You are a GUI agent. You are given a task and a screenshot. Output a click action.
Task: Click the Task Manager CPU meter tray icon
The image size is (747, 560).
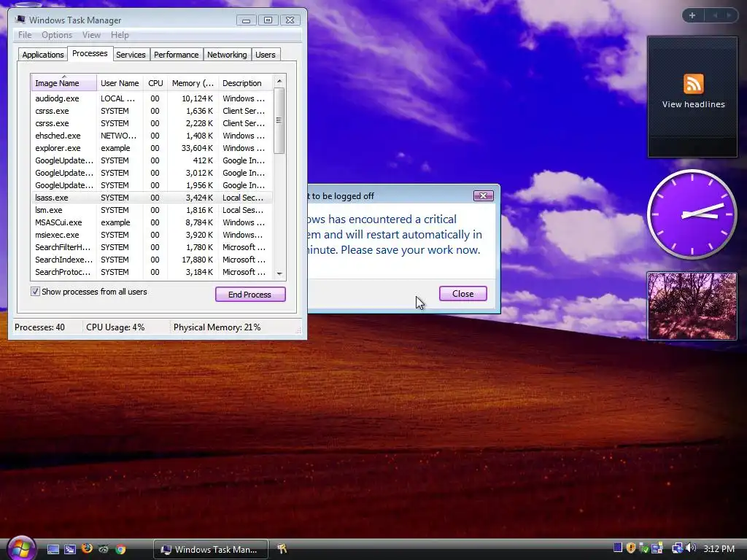click(618, 548)
